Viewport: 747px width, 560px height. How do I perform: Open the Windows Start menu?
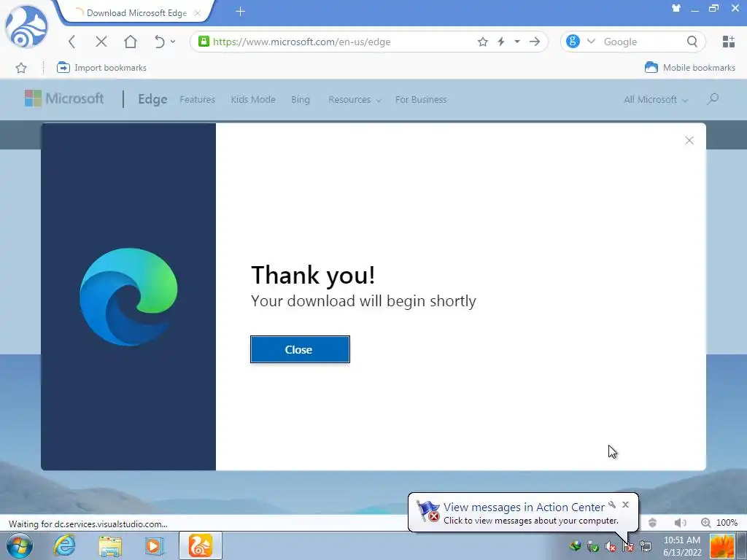coord(20,545)
